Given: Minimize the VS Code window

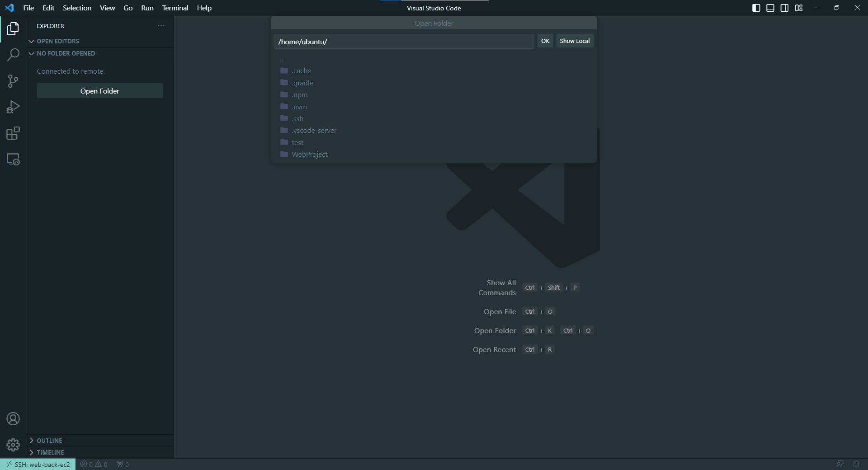Looking at the screenshot, I should pyautogui.click(x=816, y=8).
